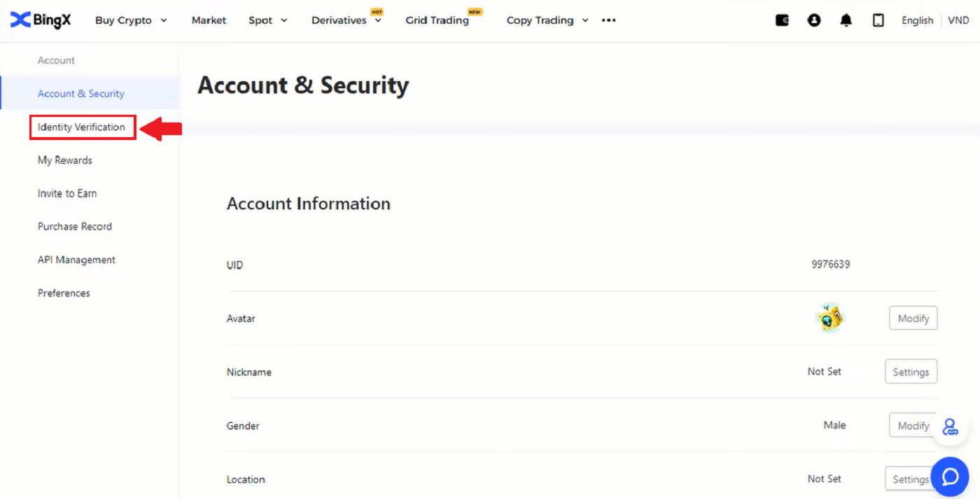
Task: Go to Market page
Action: [x=209, y=20]
